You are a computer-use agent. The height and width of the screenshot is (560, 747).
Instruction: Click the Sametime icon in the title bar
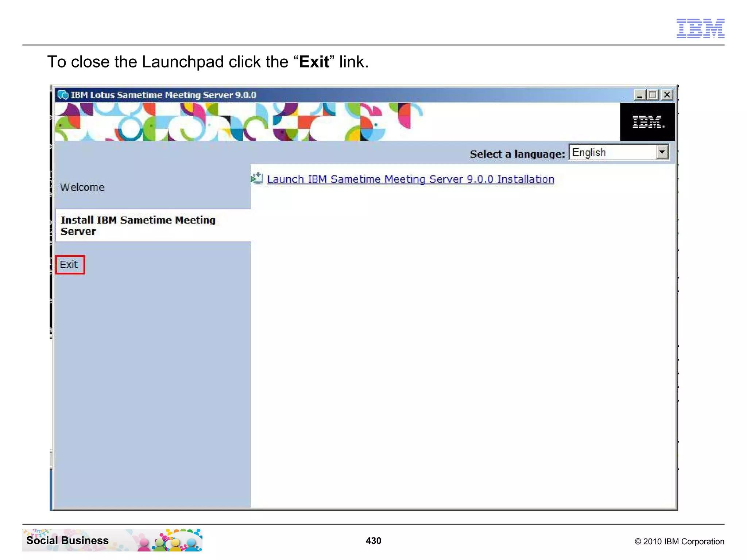click(63, 95)
